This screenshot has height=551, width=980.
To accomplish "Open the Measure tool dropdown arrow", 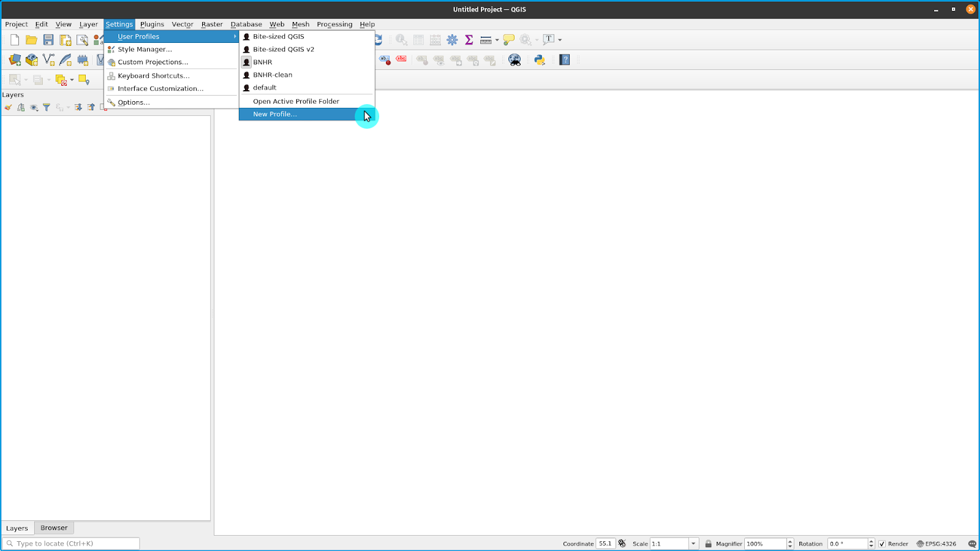I will (x=497, y=40).
